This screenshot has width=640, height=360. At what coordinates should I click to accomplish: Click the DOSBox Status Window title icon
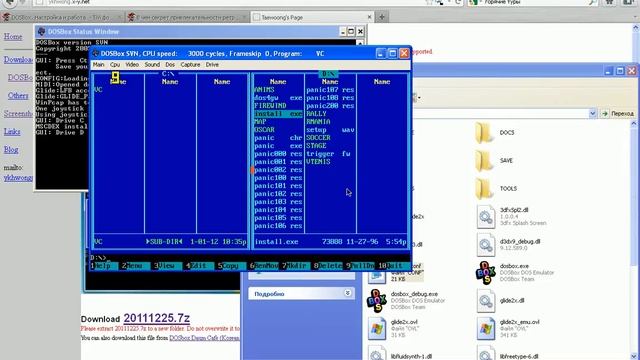[x=41, y=32]
